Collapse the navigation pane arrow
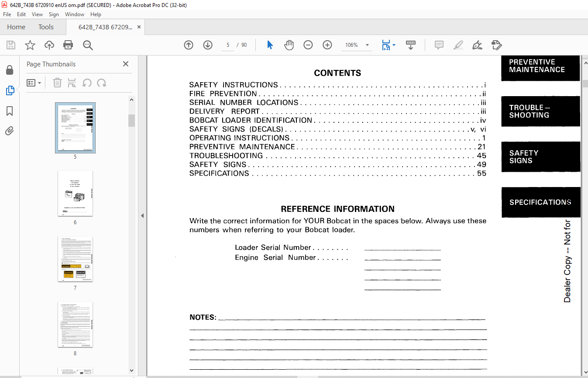 coord(142,216)
